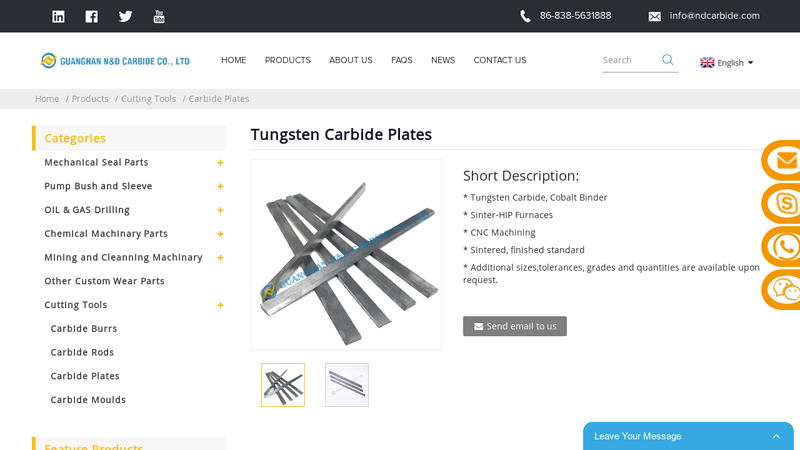The width and height of the screenshot is (800, 450).
Task: Click the Send email to us button
Action: [x=515, y=326]
